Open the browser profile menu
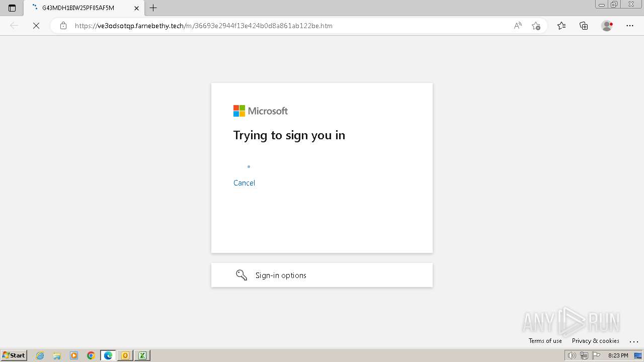The width and height of the screenshot is (644, 362). (607, 26)
